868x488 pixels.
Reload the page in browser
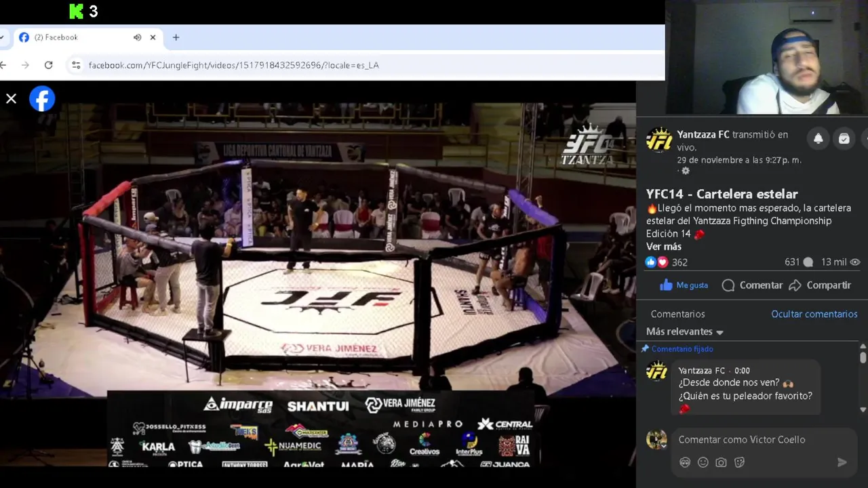click(48, 65)
